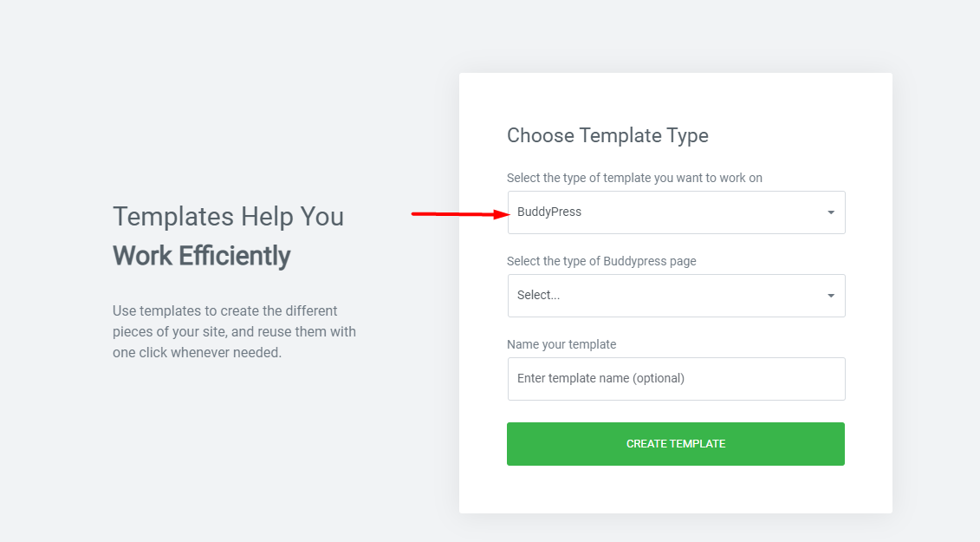
Task: Click the 'Templates Help You' heading
Action: pyautogui.click(x=228, y=216)
